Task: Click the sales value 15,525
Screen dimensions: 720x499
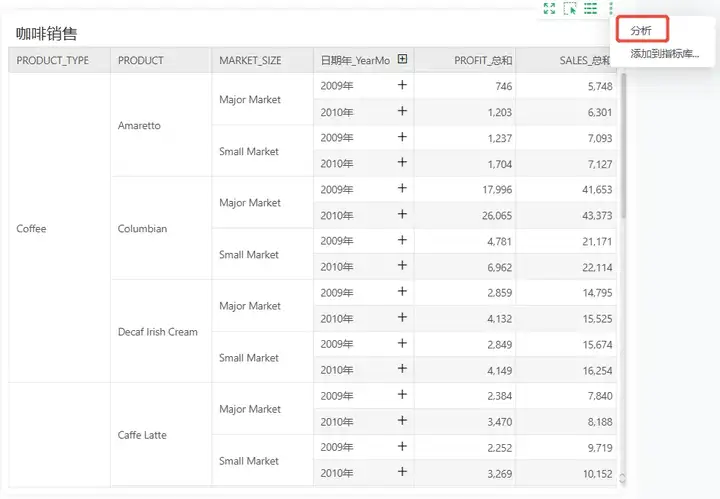Action: pyautogui.click(x=597, y=319)
